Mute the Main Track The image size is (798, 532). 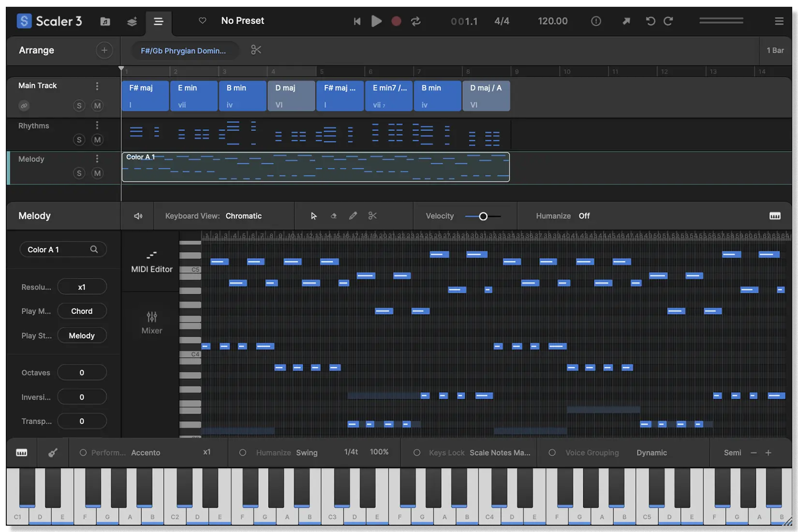point(97,105)
